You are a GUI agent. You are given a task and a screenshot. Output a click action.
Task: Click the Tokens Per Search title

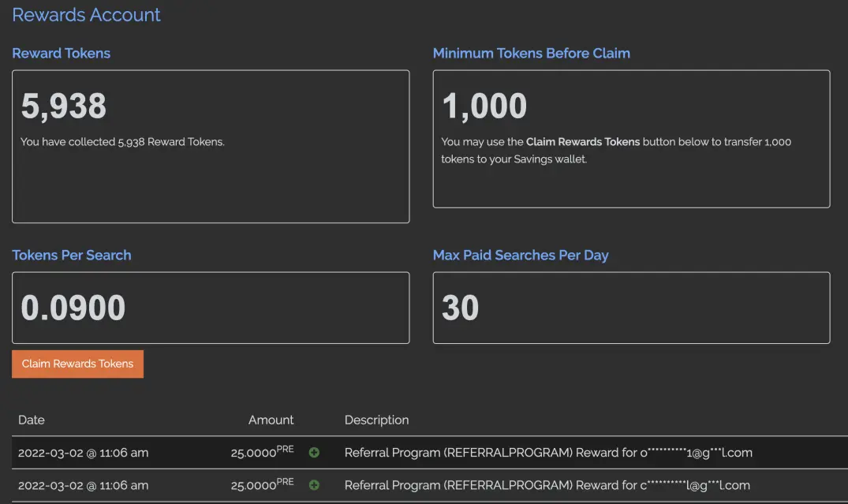coord(71,256)
